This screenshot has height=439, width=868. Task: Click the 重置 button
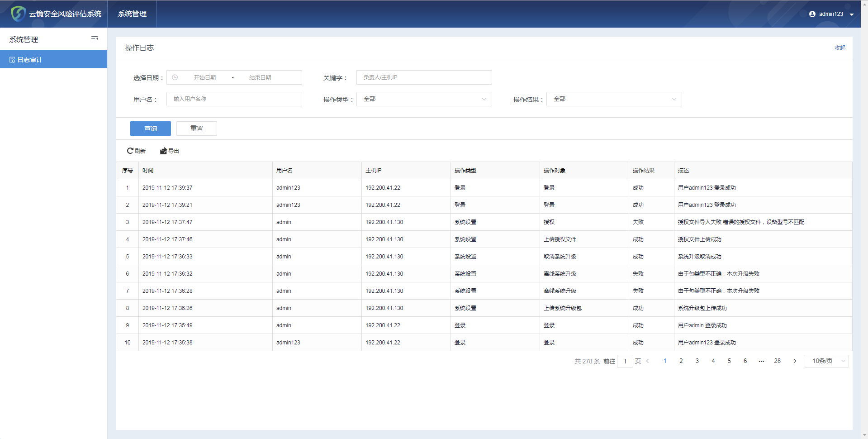point(197,129)
